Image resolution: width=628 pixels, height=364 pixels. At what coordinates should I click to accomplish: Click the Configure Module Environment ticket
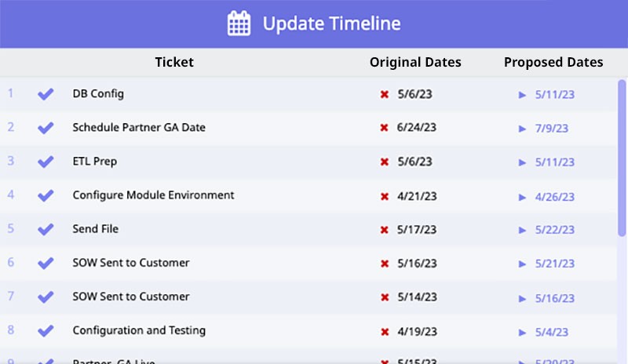tap(153, 195)
